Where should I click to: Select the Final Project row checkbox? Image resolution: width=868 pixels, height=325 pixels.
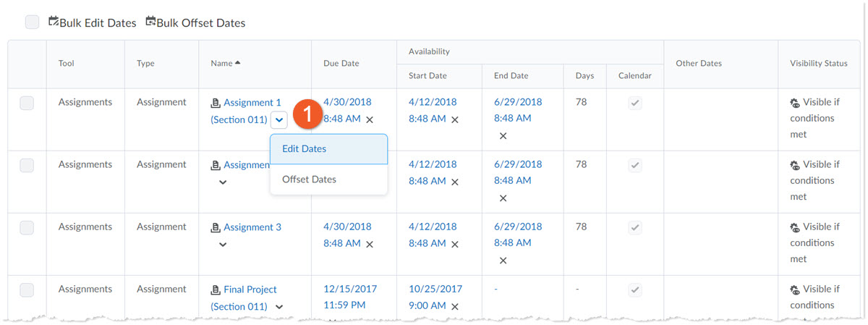pos(27,290)
